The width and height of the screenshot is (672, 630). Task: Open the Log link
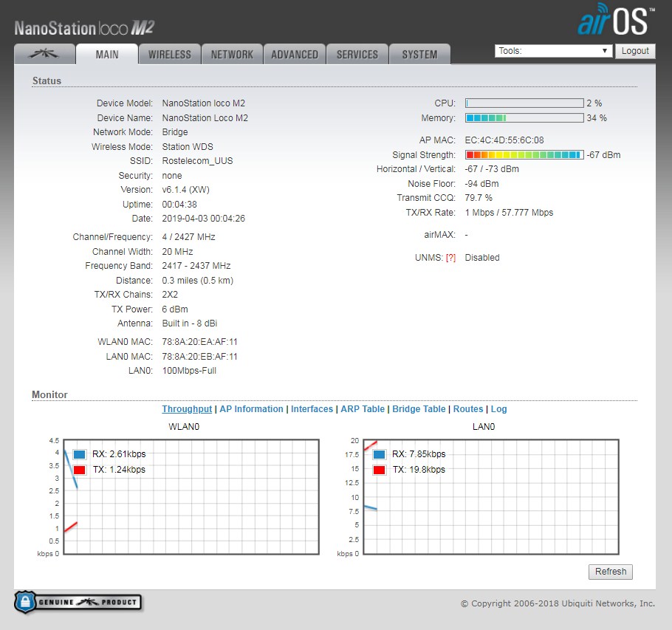click(499, 409)
